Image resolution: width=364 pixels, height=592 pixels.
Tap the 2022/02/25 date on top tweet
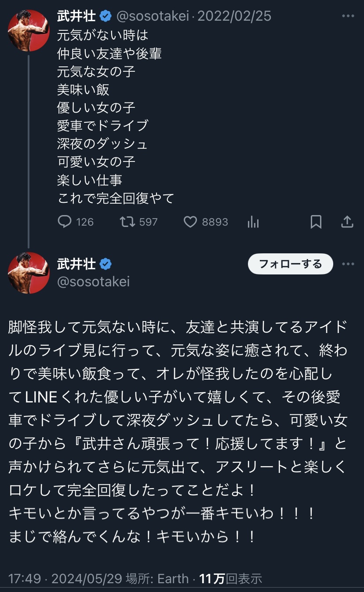pos(234,16)
